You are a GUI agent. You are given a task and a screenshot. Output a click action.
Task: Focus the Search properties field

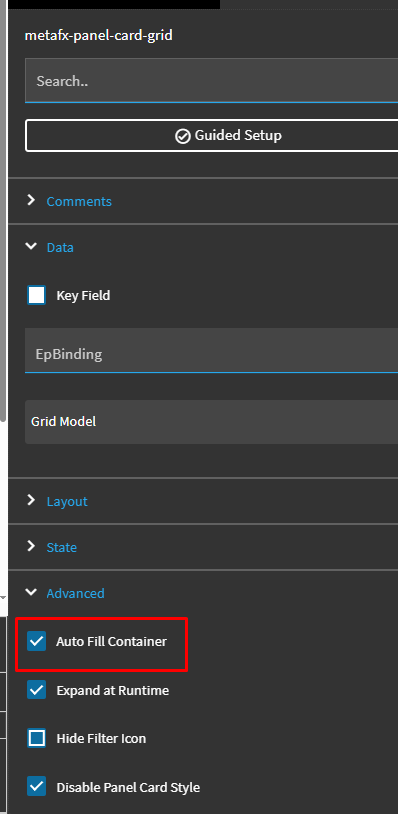212,80
